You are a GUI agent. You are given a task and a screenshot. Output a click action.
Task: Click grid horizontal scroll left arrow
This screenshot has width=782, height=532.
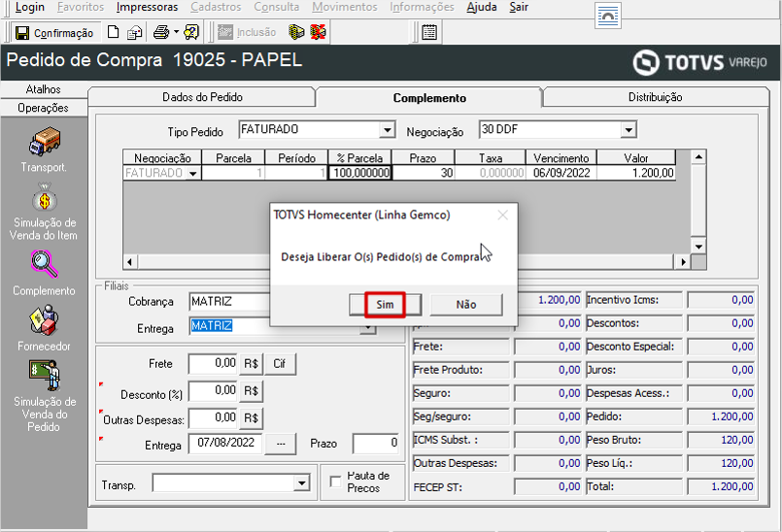point(130,262)
